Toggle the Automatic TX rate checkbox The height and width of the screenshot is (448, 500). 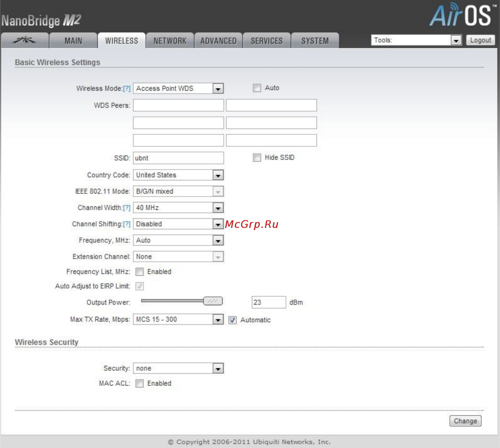coord(232,320)
